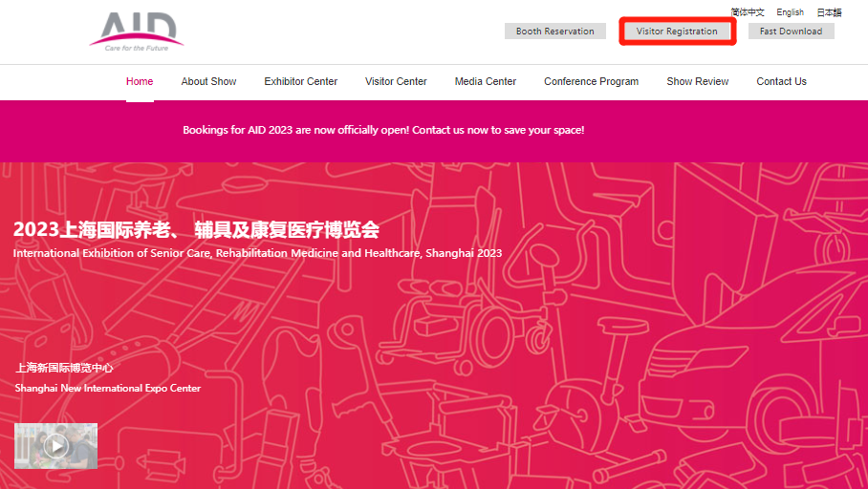The image size is (868, 489).
Task: Click the AID logo
Action: click(x=136, y=32)
